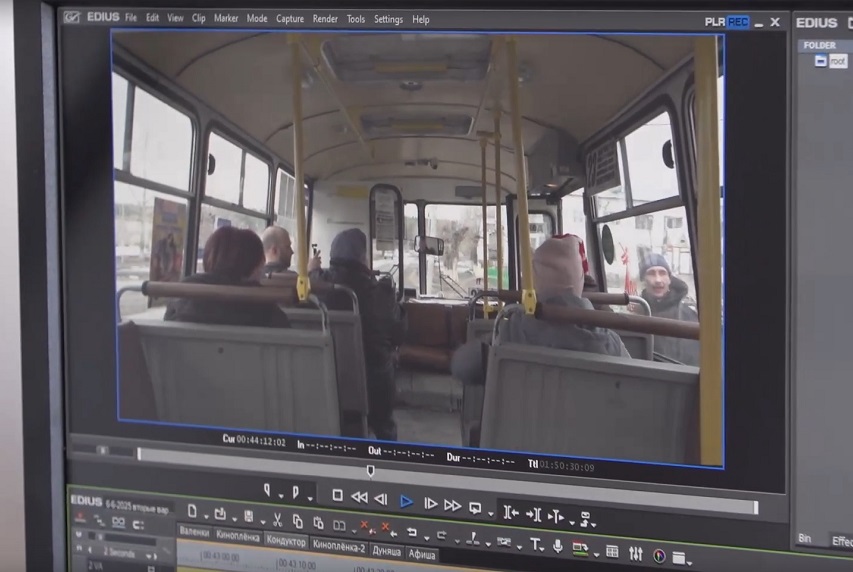Click the scissors Cut icon
Viewport: 853px width, 572px height.
coord(277,519)
